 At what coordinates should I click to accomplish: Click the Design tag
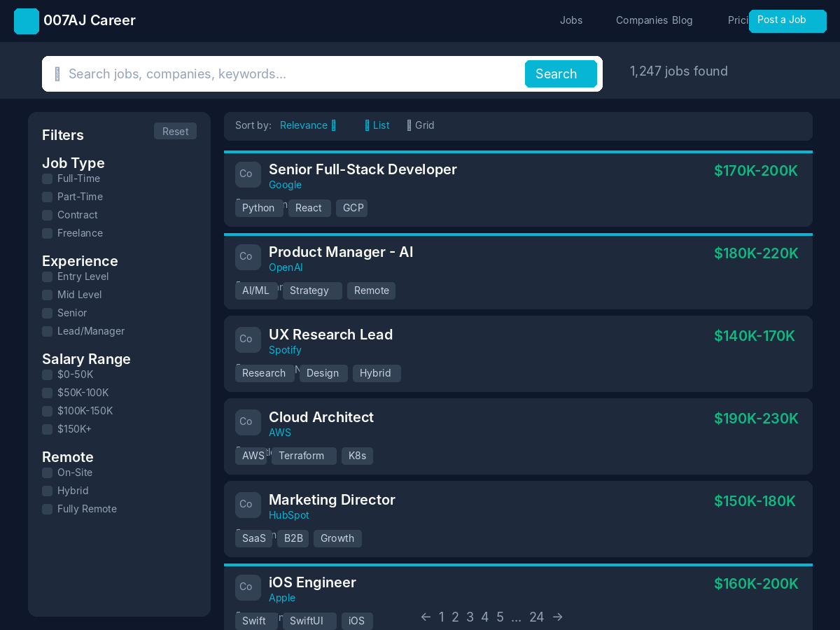click(x=323, y=373)
